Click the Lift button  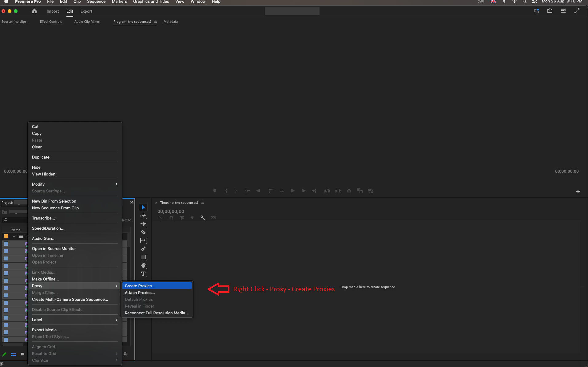pyautogui.click(x=327, y=191)
